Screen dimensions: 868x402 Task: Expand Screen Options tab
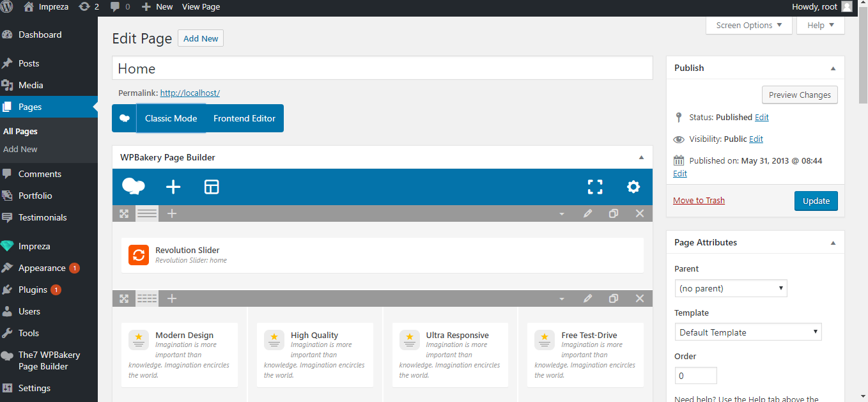point(749,26)
